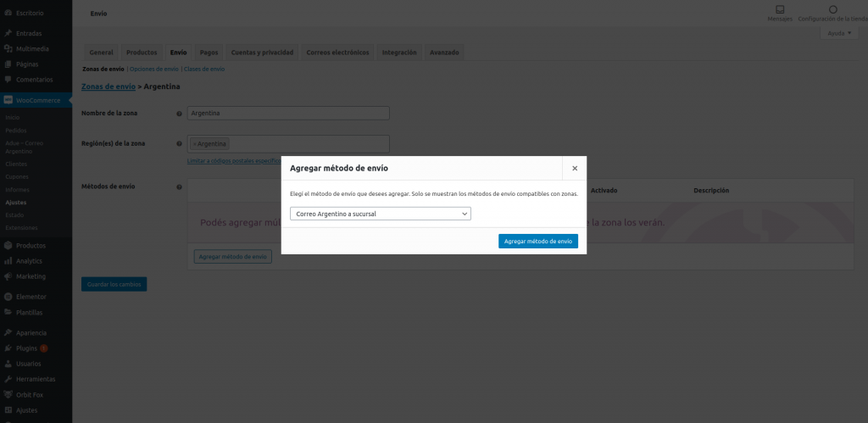868x423 pixels.
Task: Open Informes submenu item
Action: coord(17,189)
